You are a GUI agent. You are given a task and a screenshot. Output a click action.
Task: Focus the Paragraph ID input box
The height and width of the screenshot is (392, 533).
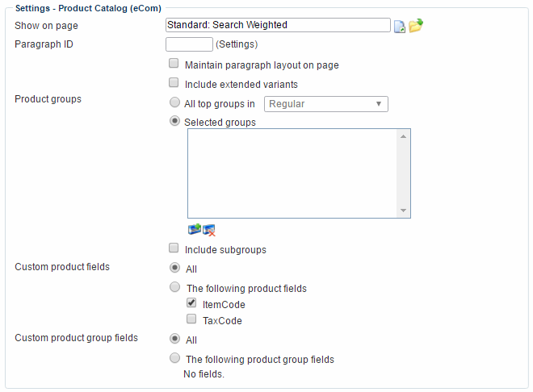pyautogui.click(x=189, y=44)
